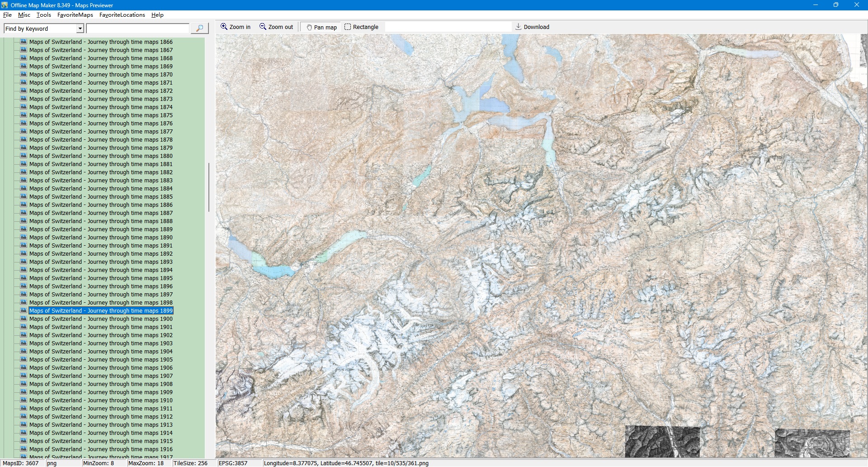This screenshot has height=467, width=868.
Task: Click the map list vertical scrollbar thumb
Action: click(208, 187)
